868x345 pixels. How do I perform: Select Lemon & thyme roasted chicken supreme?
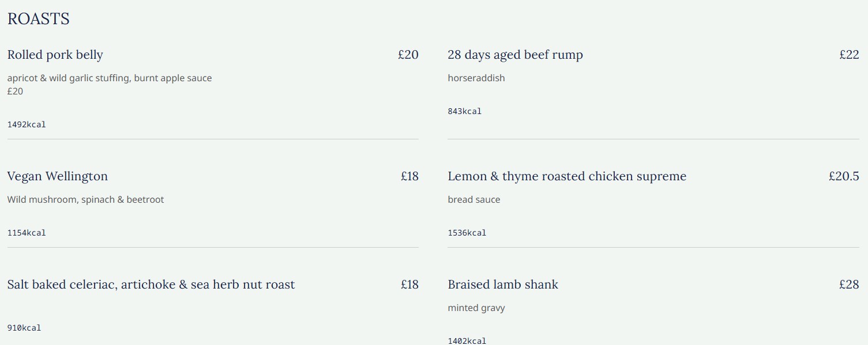coord(566,176)
